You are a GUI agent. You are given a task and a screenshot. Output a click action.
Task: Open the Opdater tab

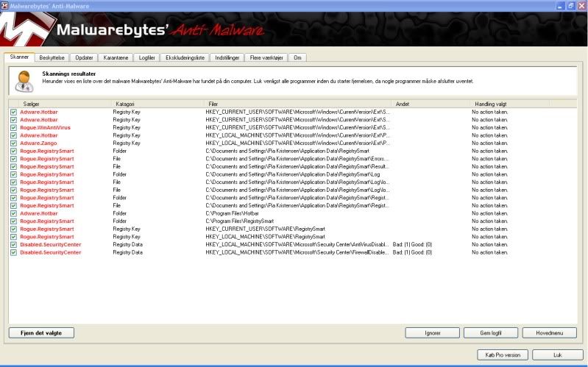point(84,57)
